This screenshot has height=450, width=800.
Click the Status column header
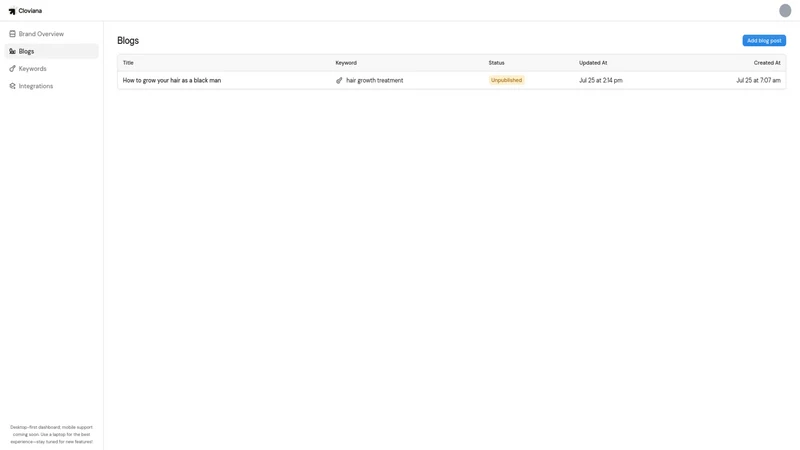pyautogui.click(x=496, y=63)
